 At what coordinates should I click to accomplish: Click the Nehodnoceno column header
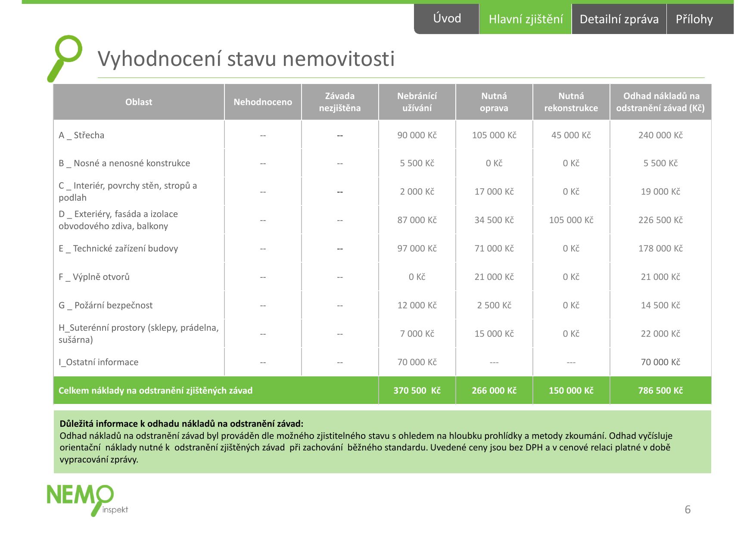click(x=263, y=102)
